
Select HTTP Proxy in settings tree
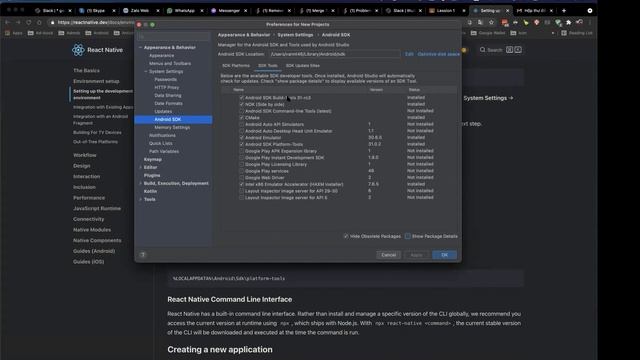pyautogui.click(x=167, y=87)
